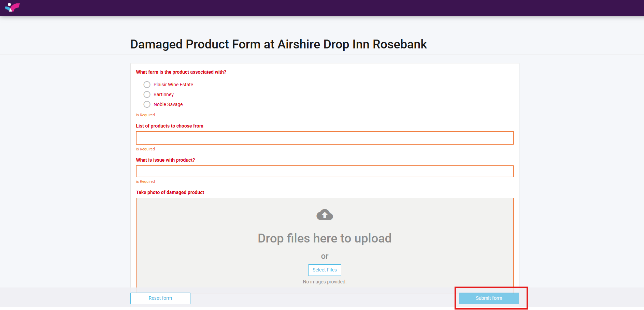The image size is (644, 310).
Task: Click the app logo in the purple header
Action: click(x=12, y=7)
